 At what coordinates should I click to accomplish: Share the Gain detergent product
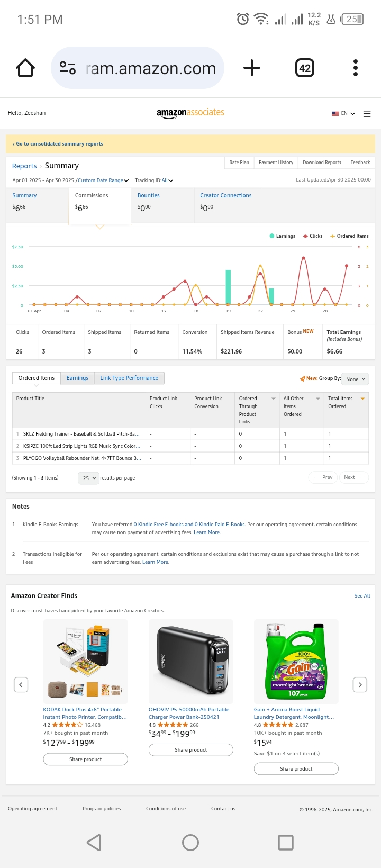pos(296,768)
